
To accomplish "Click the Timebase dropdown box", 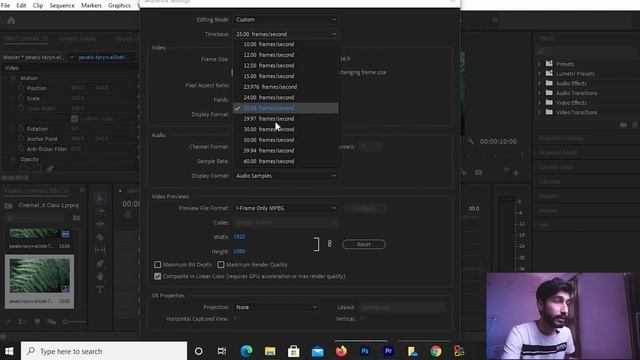I will 286,34.
